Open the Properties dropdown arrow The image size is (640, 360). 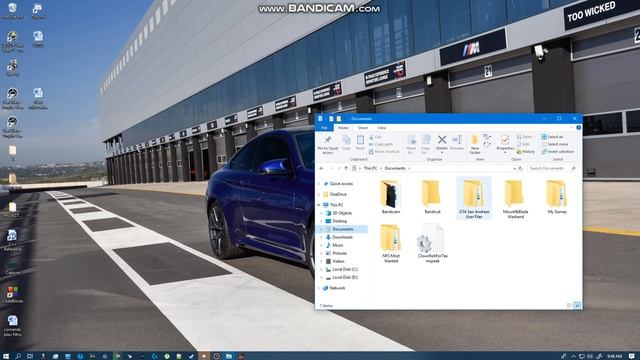click(x=505, y=153)
